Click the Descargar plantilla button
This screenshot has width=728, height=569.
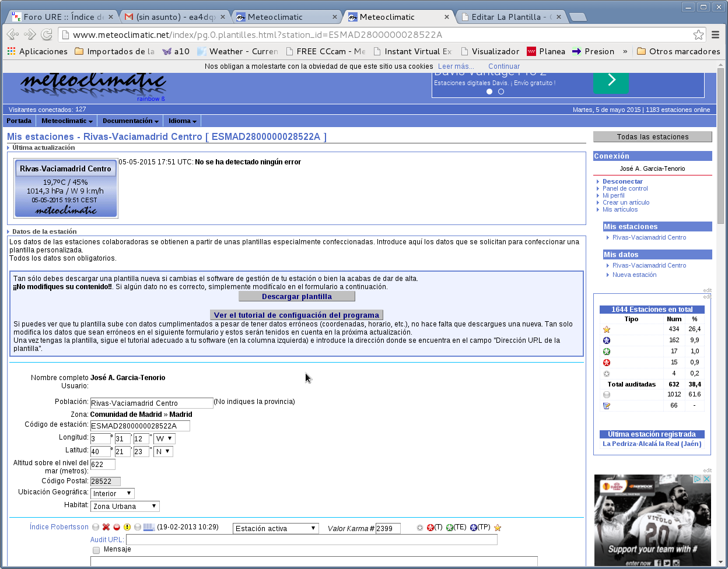coord(296,296)
